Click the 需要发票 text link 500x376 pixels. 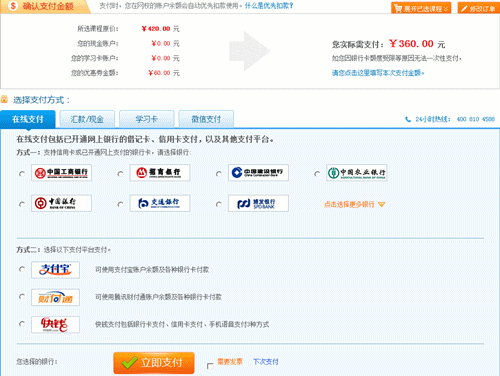pos(230,362)
